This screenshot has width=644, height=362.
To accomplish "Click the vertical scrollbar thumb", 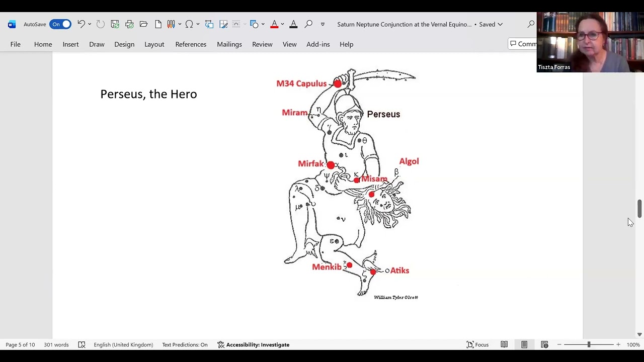I will click(x=639, y=209).
